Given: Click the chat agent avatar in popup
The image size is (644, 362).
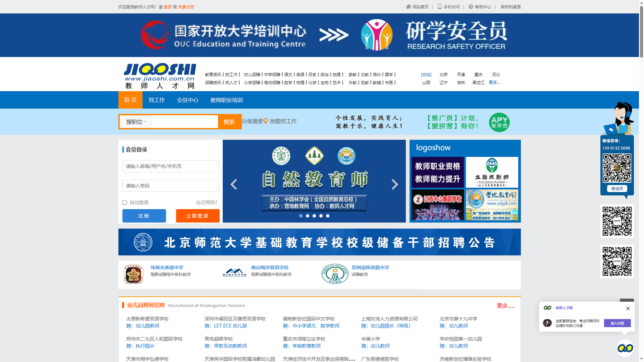Looking at the screenshot, I should pos(547,323).
